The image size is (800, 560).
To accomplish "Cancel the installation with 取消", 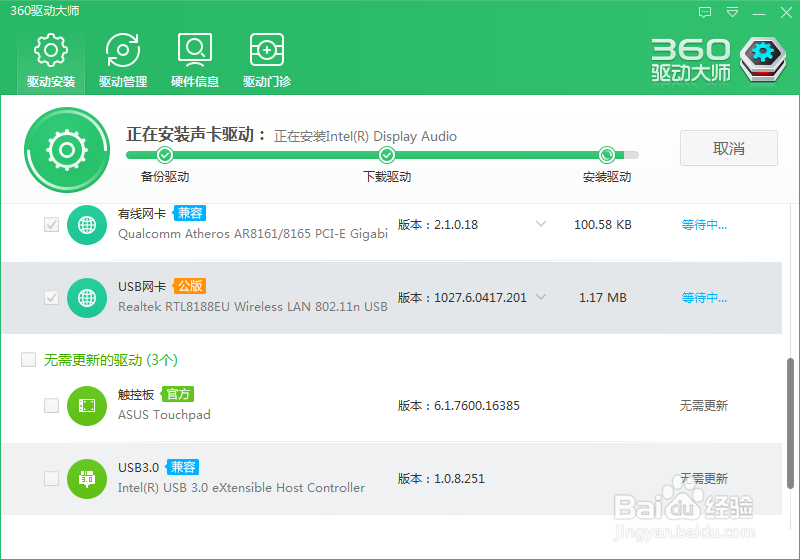I will click(729, 148).
